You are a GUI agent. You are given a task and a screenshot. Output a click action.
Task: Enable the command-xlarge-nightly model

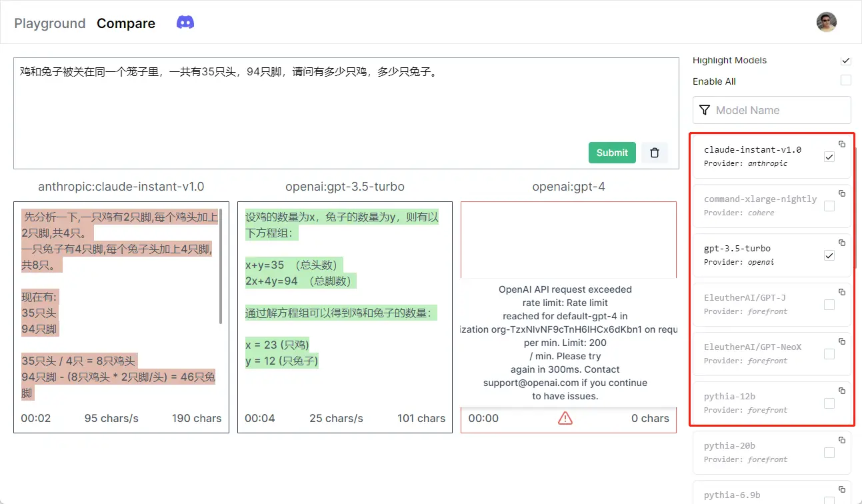pos(829,206)
